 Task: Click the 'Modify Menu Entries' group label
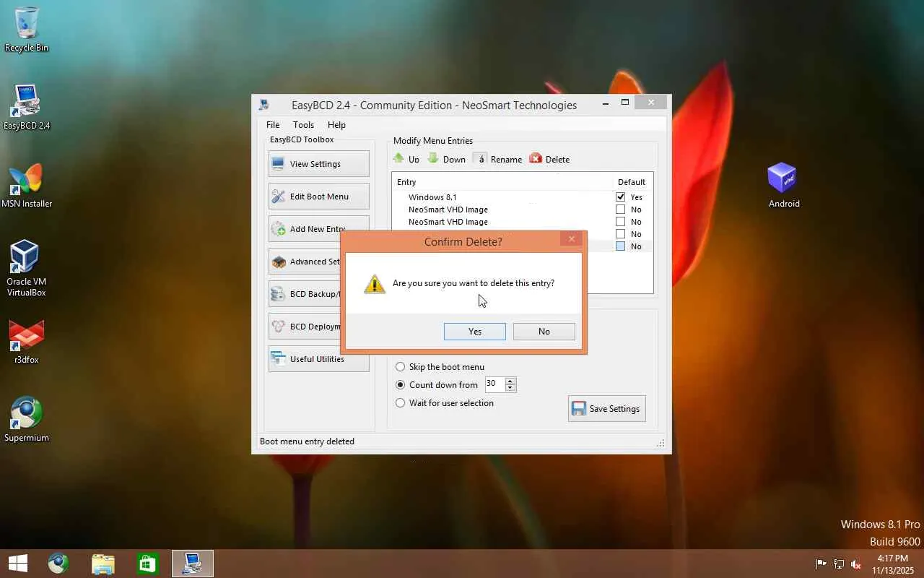coord(433,141)
